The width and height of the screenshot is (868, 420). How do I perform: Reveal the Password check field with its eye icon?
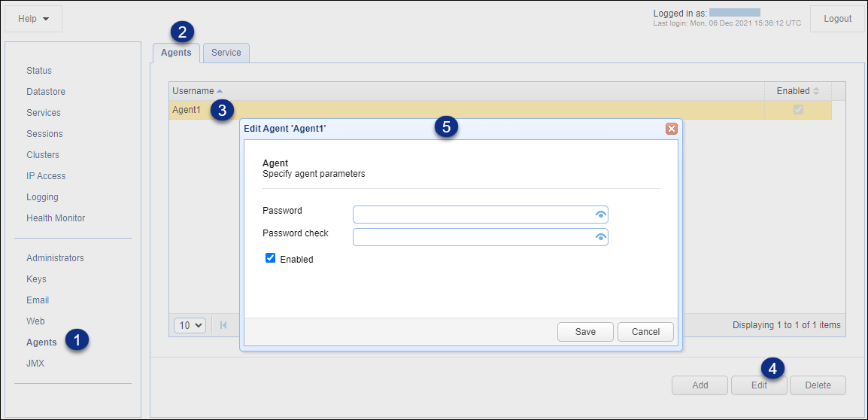(601, 236)
